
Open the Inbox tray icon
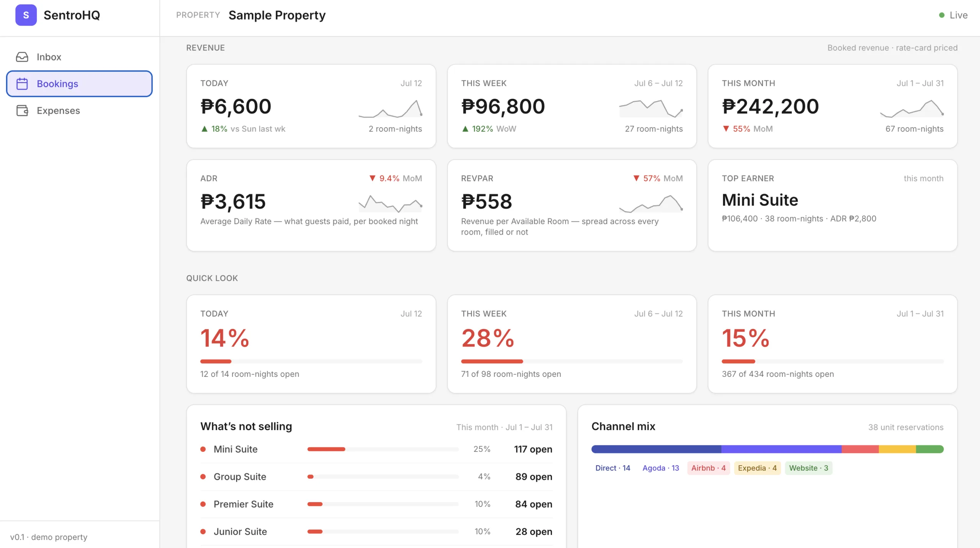point(22,57)
